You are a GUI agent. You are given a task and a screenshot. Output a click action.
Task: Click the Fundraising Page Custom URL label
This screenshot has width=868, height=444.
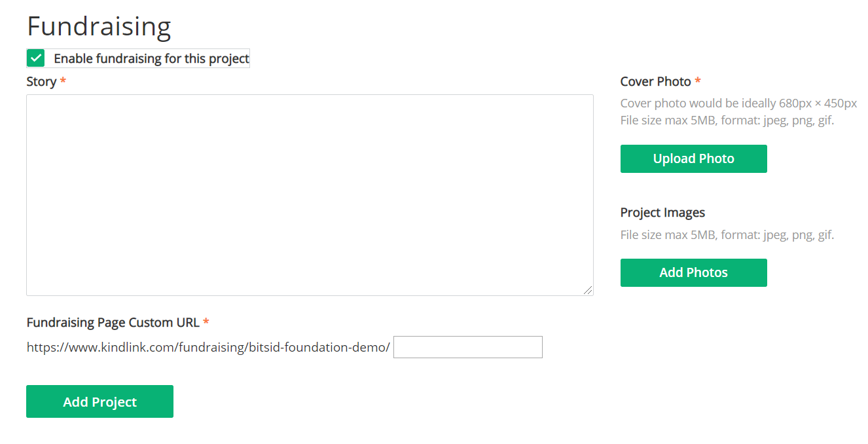click(x=113, y=322)
